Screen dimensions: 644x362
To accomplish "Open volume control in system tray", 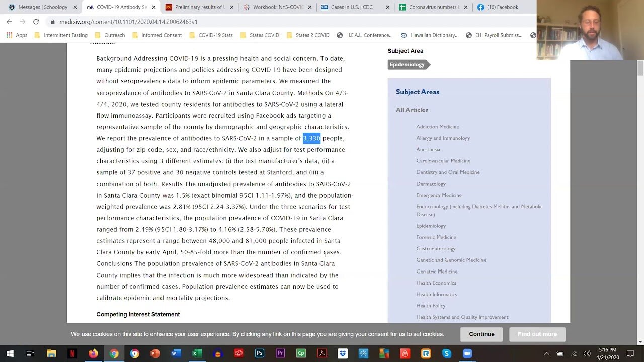I will coord(587,353).
